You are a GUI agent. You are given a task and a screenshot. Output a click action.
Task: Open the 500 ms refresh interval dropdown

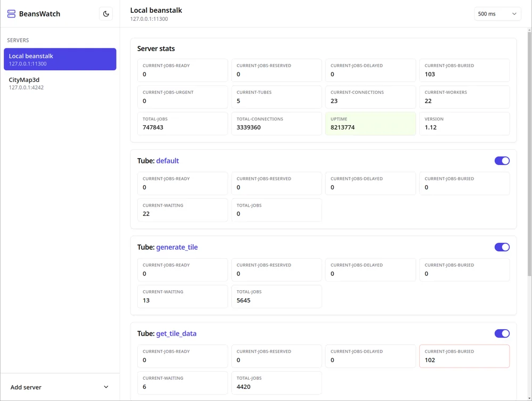coord(497,14)
